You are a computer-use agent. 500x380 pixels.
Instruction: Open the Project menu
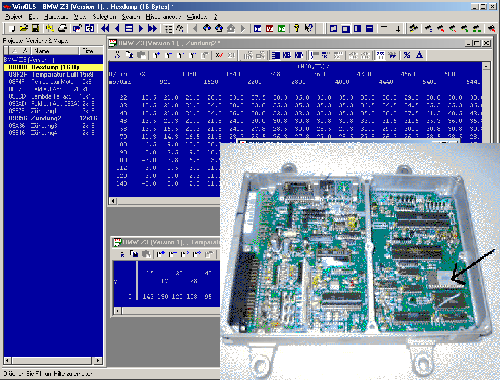point(14,17)
